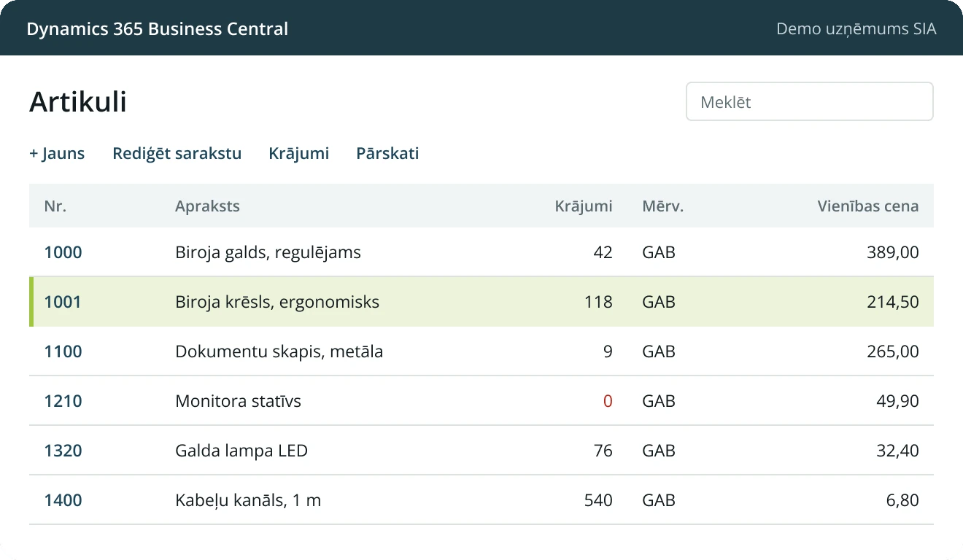Click unit price 6,80
963x560 pixels.
tap(902, 500)
